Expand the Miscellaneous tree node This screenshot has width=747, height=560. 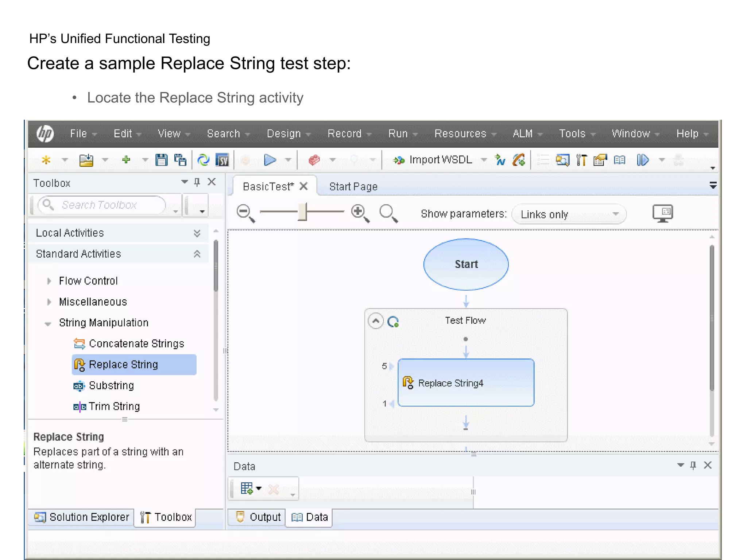click(49, 302)
